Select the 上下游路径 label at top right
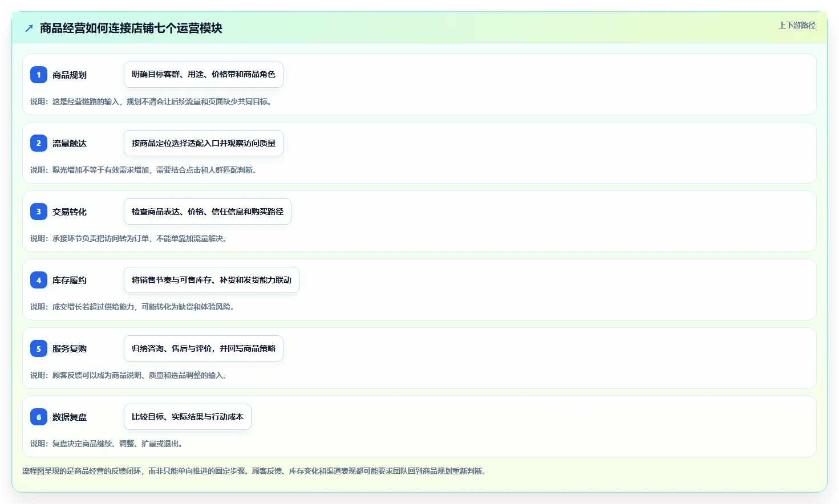This screenshot has width=839, height=504. (797, 25)
